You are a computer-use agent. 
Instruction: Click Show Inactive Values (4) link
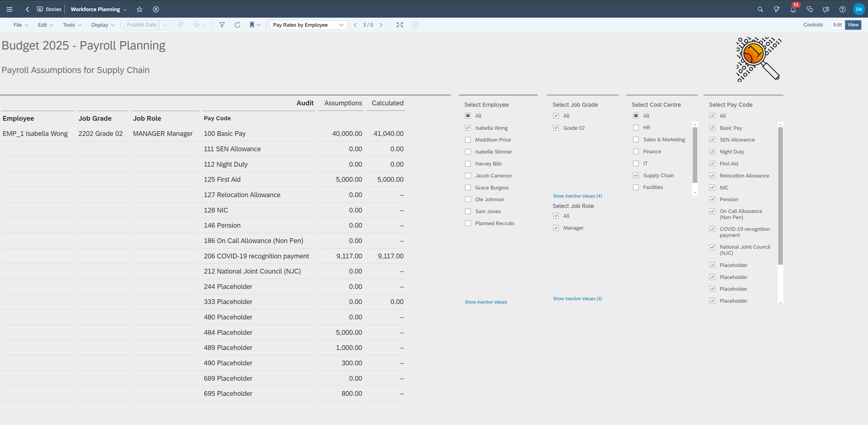(x=577, y=196)
